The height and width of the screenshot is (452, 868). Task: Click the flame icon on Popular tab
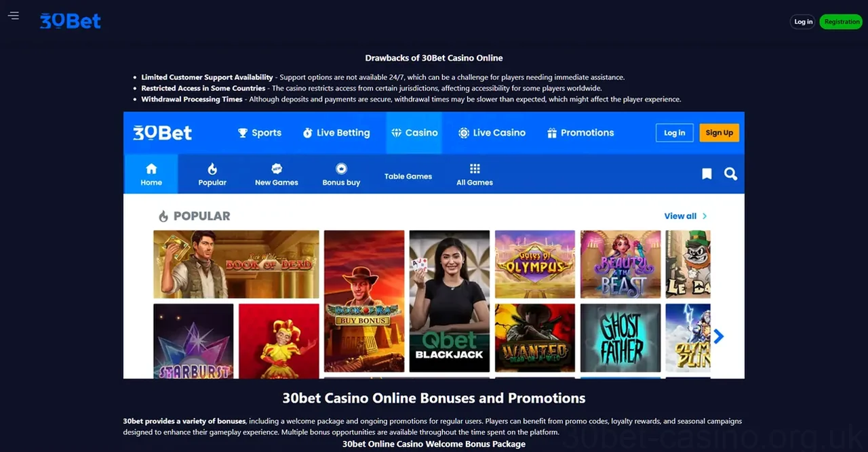coord(212,169)
